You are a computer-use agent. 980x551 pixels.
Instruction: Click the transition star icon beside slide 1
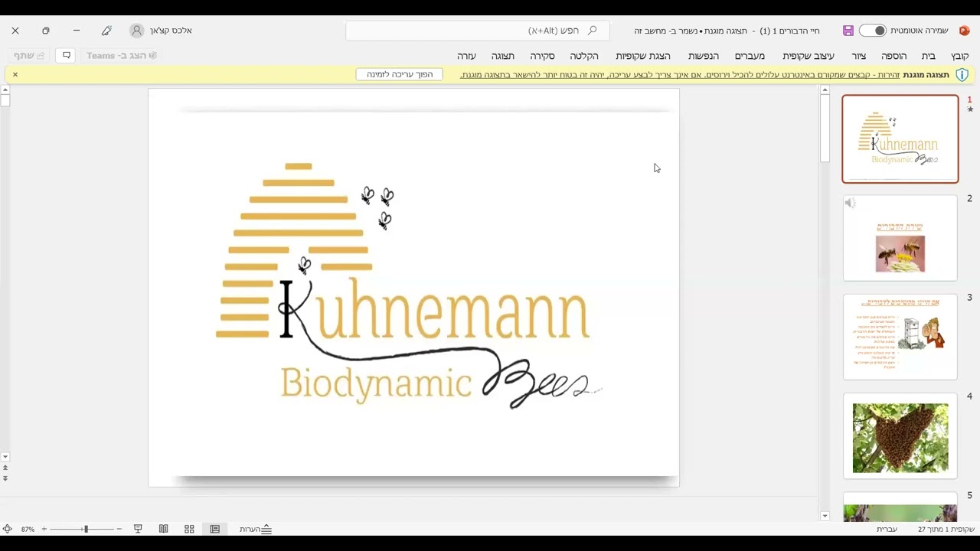tap(970, 109)
